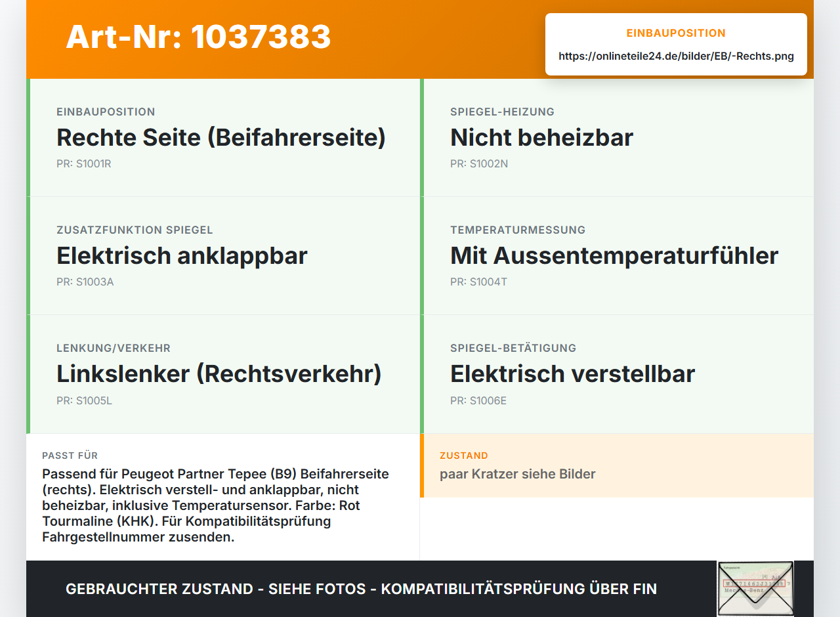Click the PR: S1006E code
840x617 pixels.
[x=478, y=400]
